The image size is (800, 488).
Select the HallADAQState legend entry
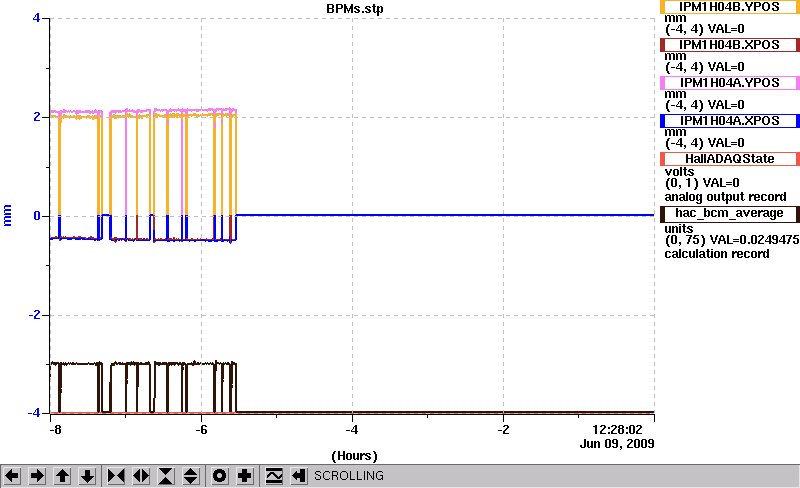click(x=730, y=159)
